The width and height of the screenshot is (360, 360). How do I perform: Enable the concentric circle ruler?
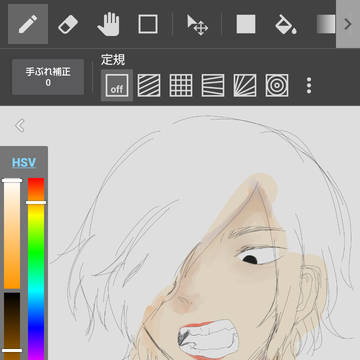277,85
